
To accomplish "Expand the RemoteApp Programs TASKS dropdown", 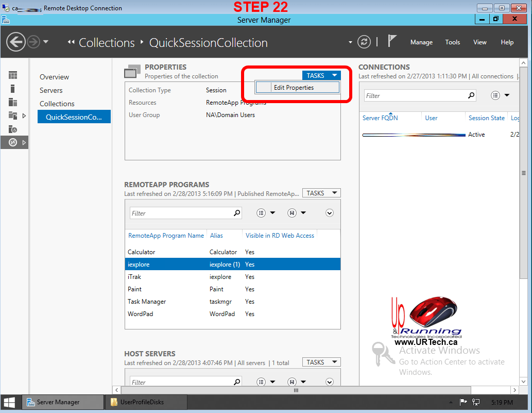I will pyautogui.click(x=321, y=193).
